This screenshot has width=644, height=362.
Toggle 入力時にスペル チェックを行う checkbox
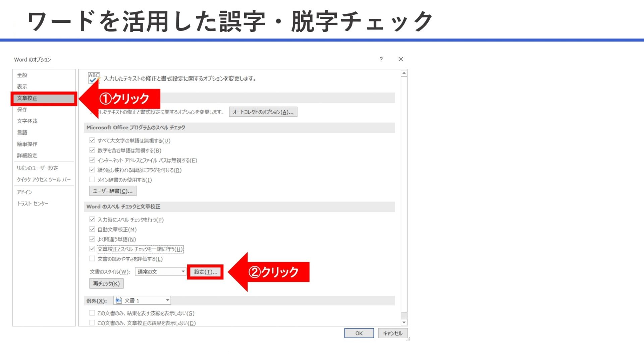pos(92,220)
